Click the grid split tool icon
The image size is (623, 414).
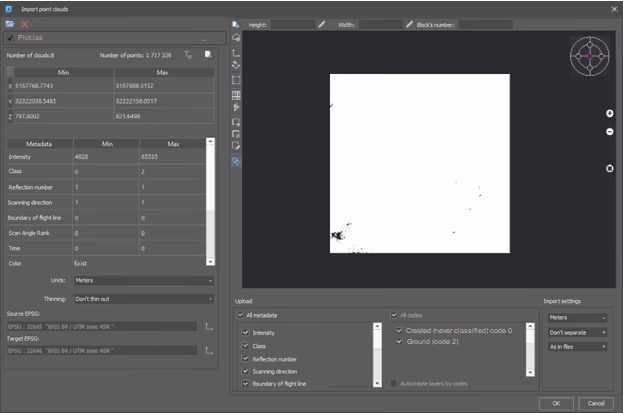(236, 95)
